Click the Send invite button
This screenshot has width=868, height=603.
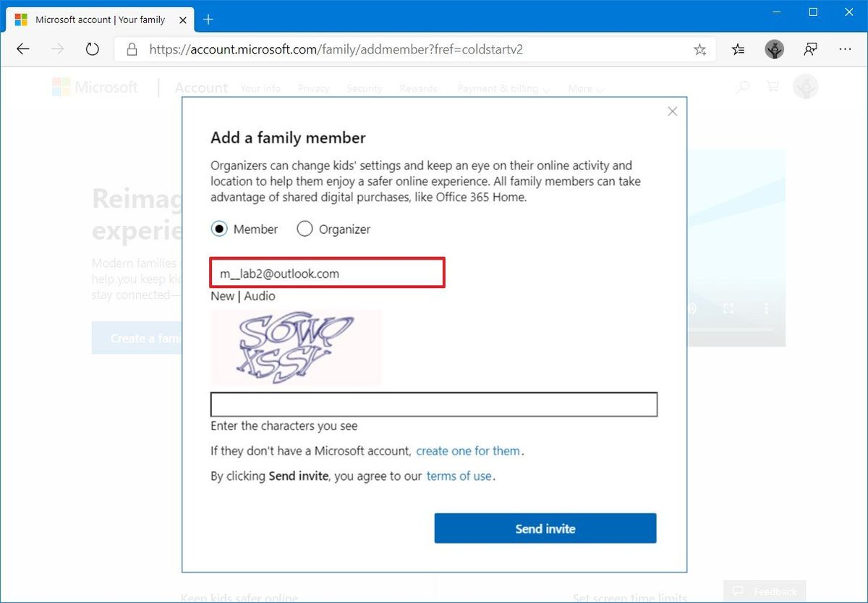pyautogui.click(x=545, y=528)
